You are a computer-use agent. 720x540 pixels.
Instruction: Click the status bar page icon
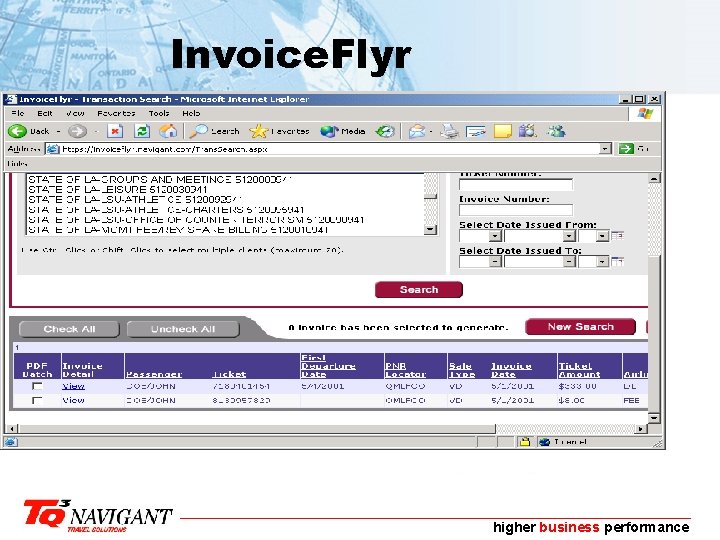point(11,442)
